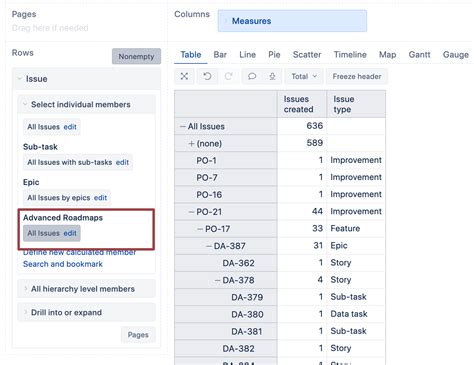Click the Pages button in Issue panel

click(138, 335)
